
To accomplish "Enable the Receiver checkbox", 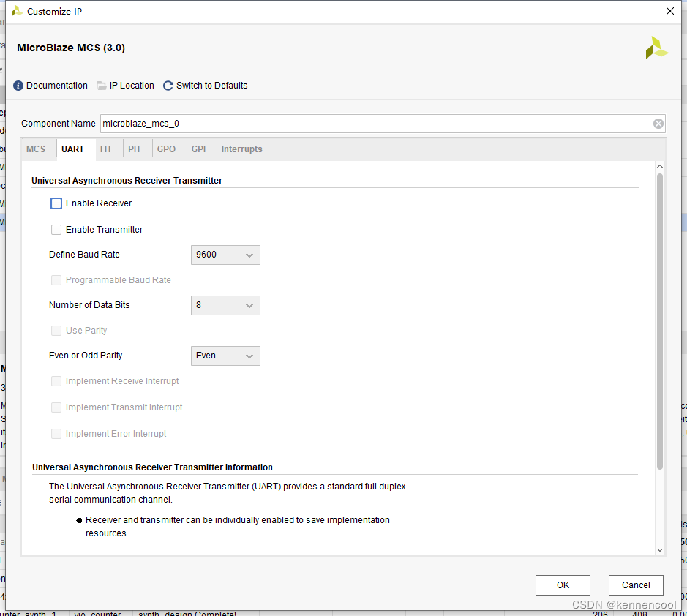I will 56,203.
